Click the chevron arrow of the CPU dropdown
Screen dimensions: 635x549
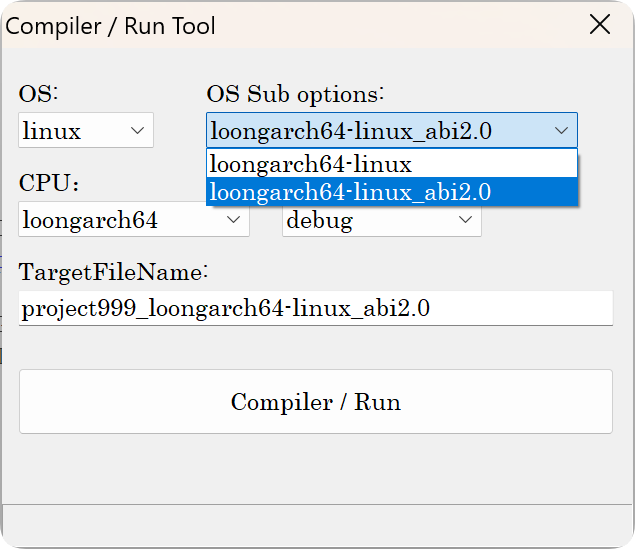(234, 221)
